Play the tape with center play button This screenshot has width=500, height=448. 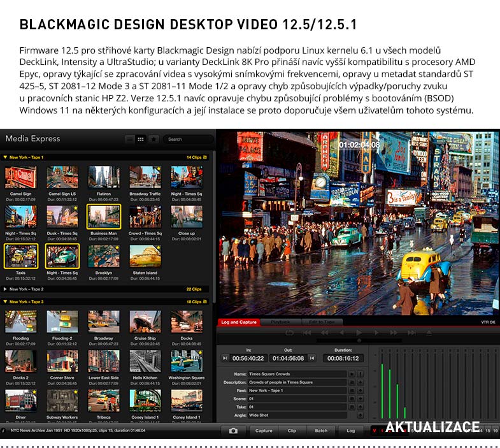tap(359, 333)
